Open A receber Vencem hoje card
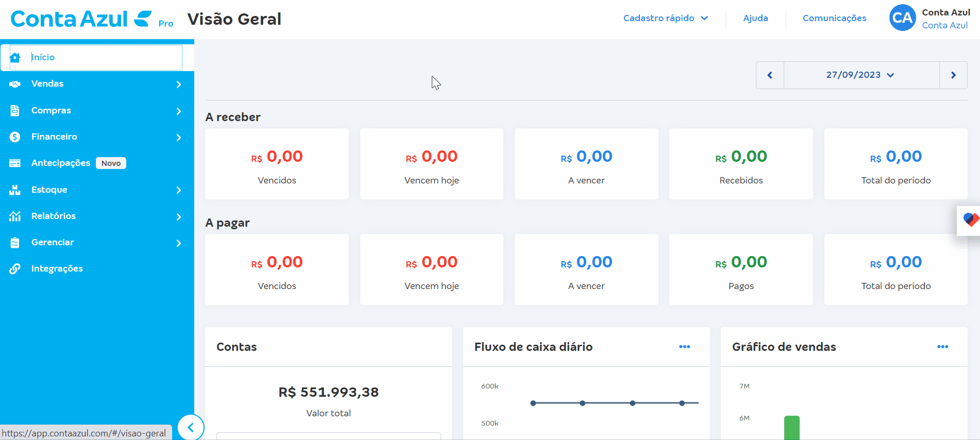Image resolution: width=980 pixels, height=440 pixels. 432,164
